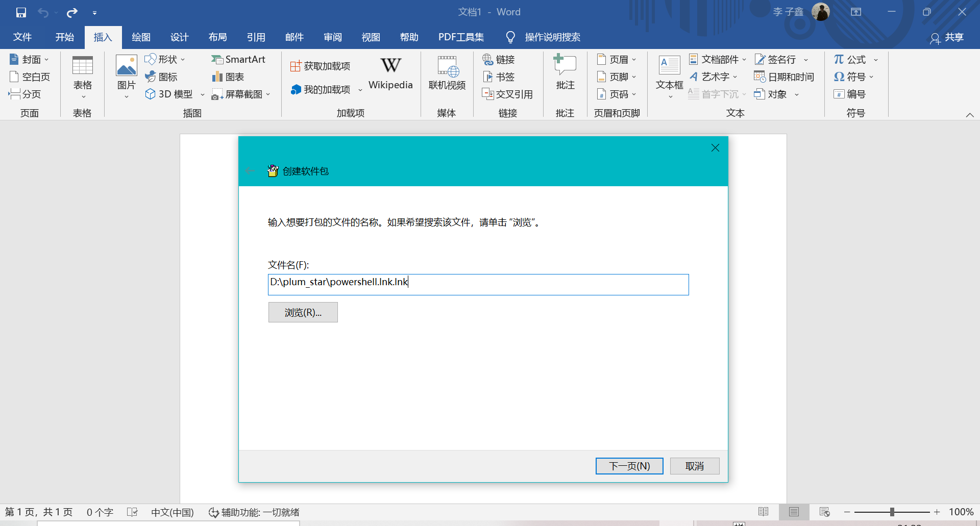Expand the Object (对象) dropdown

(x=796, y=94)
